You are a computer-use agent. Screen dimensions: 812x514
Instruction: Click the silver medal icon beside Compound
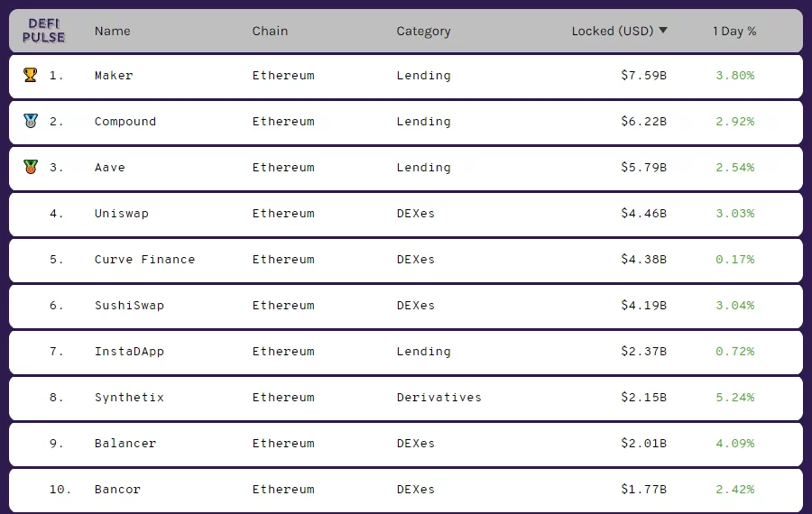31,121
